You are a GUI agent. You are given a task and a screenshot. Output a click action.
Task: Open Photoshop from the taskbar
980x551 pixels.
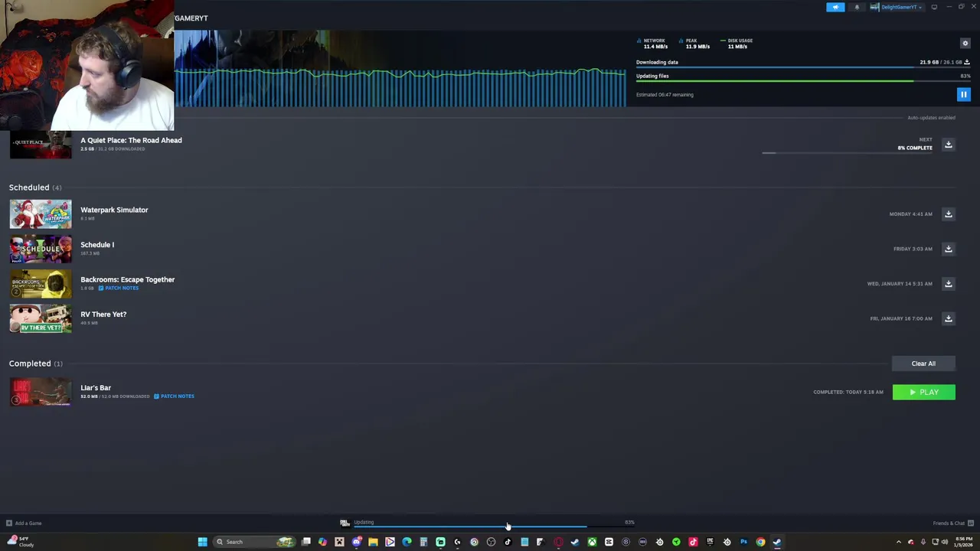(x=744, y=542)
